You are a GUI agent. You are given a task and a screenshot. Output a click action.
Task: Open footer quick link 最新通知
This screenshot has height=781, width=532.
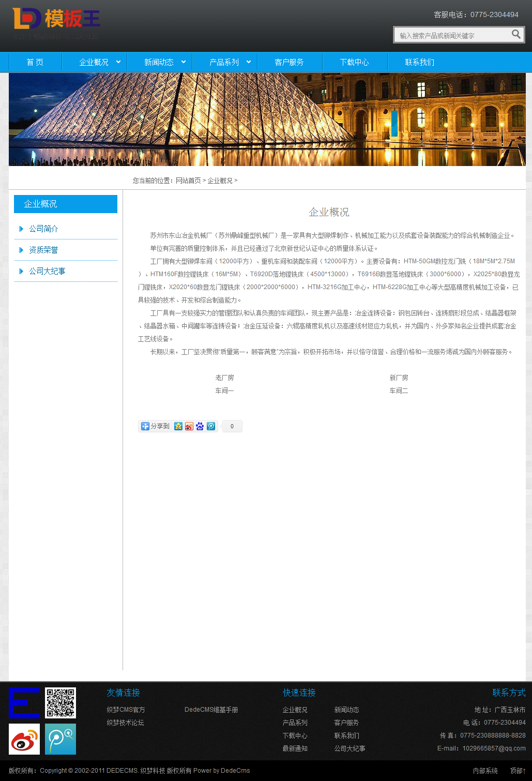[295, 748]
